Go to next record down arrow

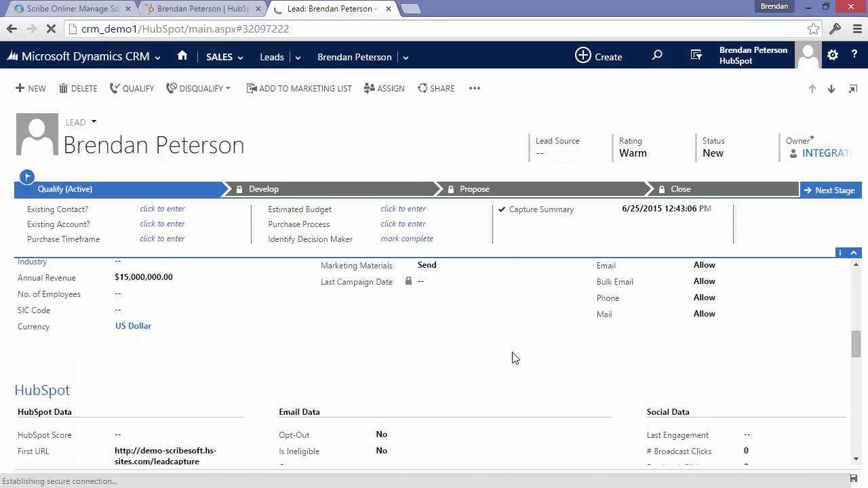tap(831, 89)
